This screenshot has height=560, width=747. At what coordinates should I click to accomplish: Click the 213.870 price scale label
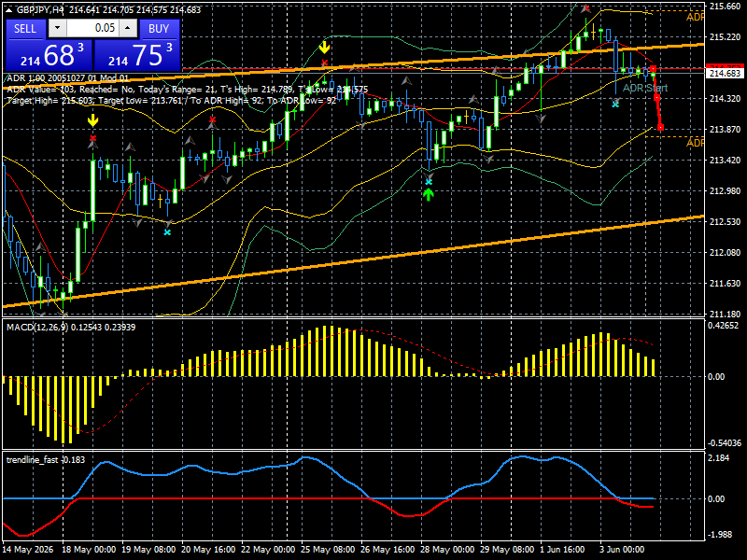tap(726, 129)
